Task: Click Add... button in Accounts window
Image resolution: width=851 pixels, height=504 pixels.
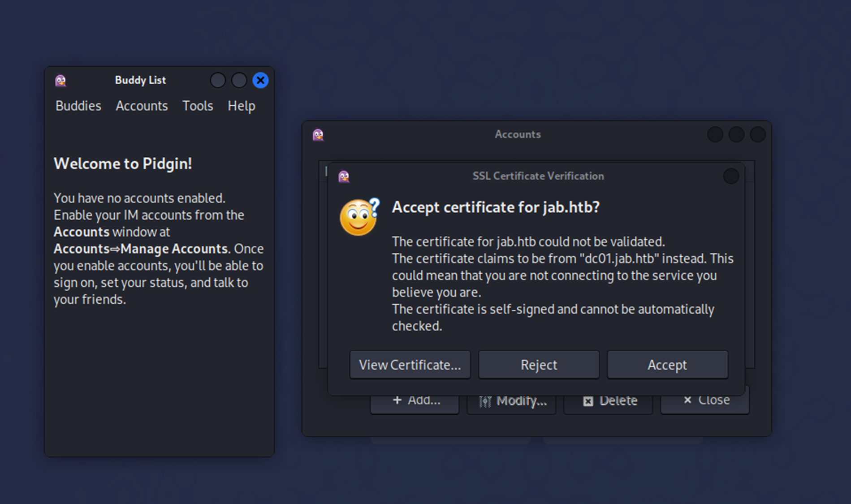Action: [x=415, y=403]
